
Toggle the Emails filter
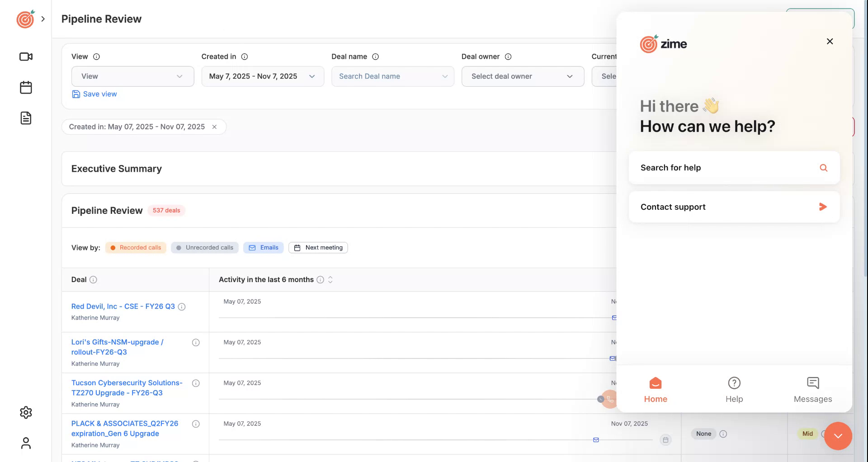tap(264, 247)
